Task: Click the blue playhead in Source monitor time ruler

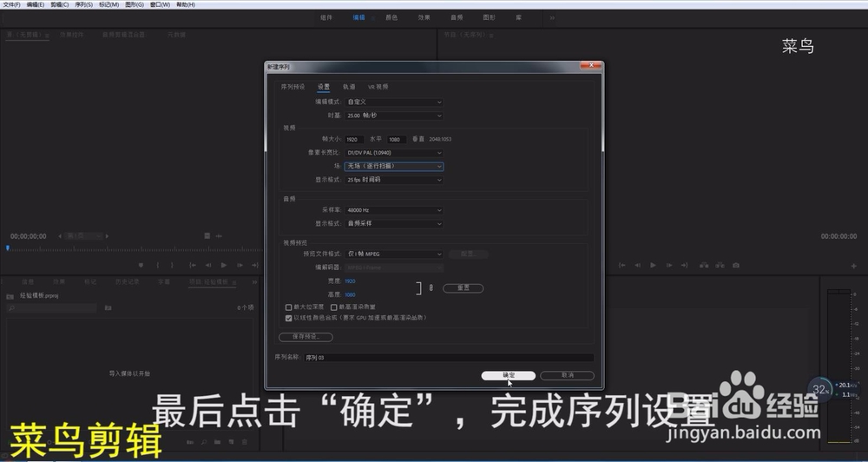Action: pos(8,248)
